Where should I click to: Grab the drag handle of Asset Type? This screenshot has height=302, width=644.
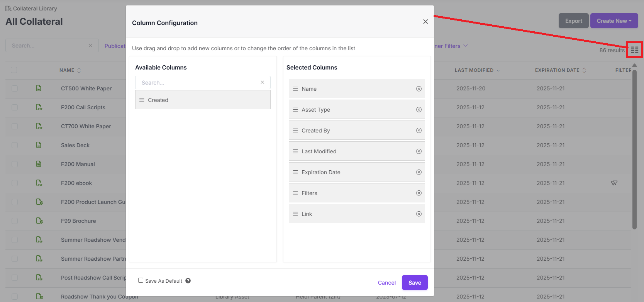point(295,110)
